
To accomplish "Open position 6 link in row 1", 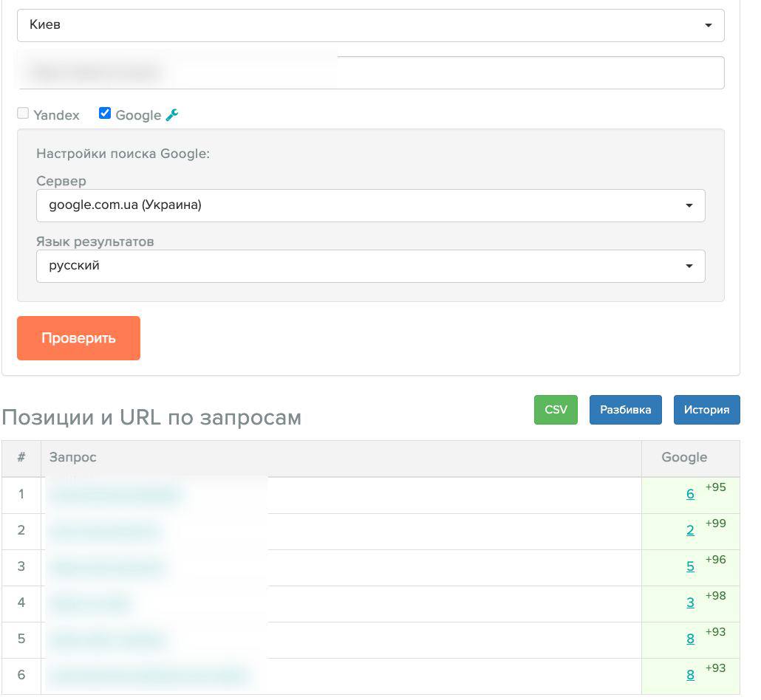I will pos(690,494).
